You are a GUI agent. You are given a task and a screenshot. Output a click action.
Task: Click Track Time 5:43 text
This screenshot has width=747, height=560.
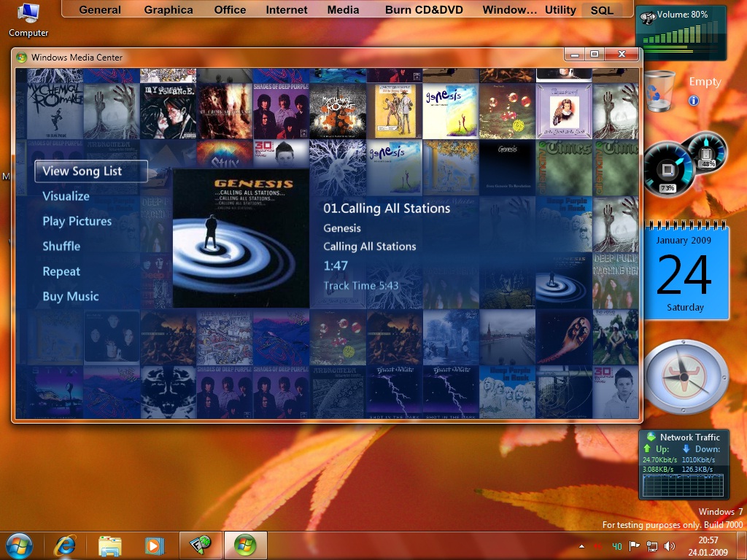(360, 286)
